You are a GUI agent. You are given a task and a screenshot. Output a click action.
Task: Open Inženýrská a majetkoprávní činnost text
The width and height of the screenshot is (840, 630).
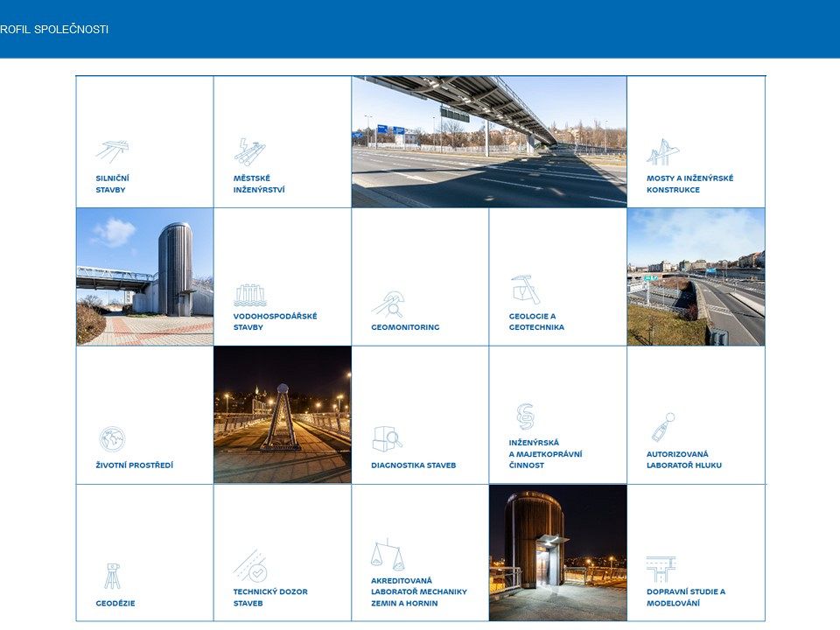tap(545, 454)
